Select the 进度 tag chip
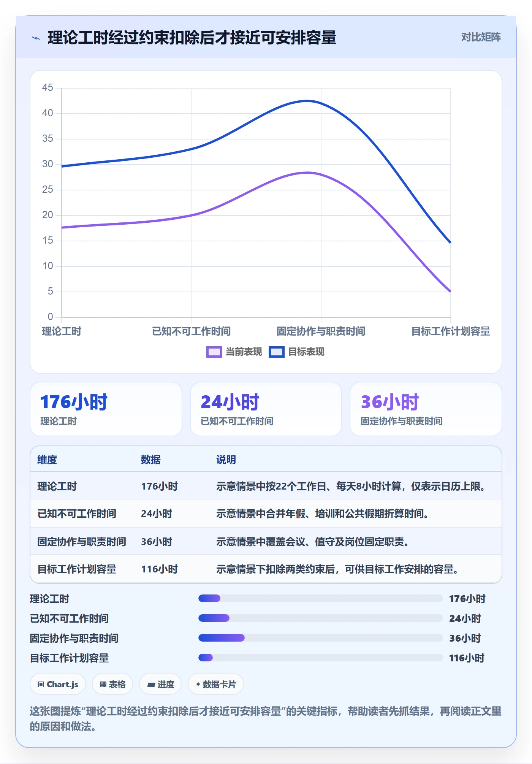 click(x=160, y=684)
